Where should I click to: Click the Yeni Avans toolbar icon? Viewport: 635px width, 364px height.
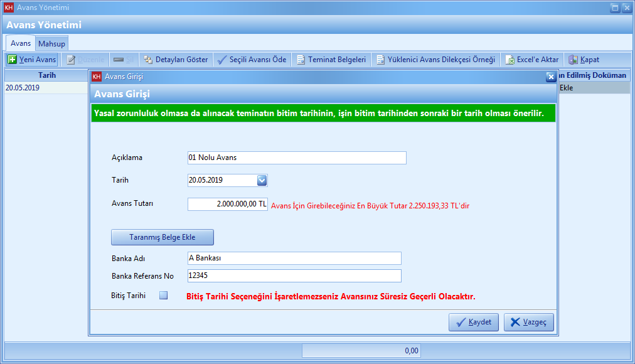pos(13,60)
